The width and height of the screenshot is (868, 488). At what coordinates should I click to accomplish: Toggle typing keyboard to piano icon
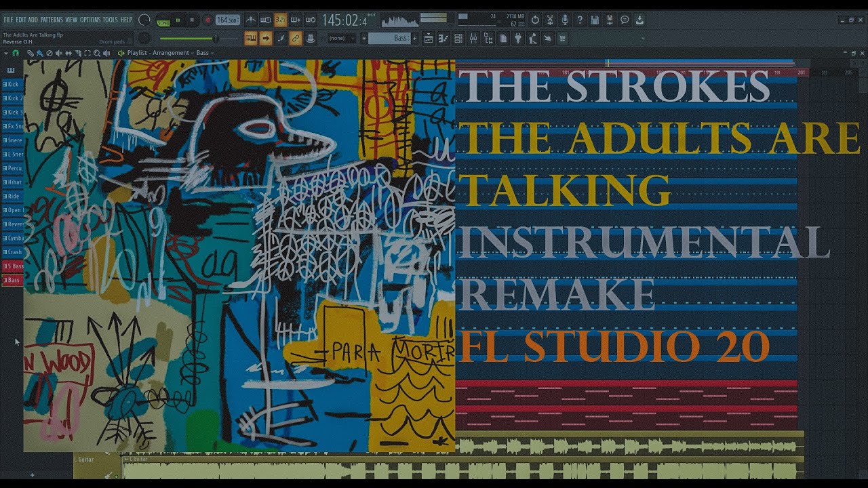pyautogui.click(x=251, y=39)
